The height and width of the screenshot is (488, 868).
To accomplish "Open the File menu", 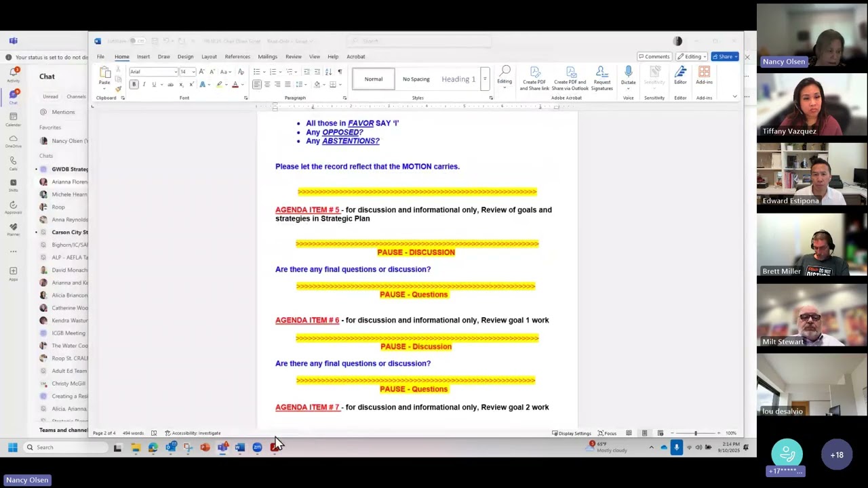I will click(100, 57).
